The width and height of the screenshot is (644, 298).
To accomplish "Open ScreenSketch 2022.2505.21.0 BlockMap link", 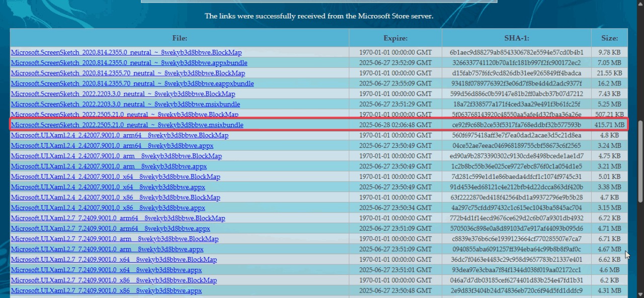I will (125, 115).
